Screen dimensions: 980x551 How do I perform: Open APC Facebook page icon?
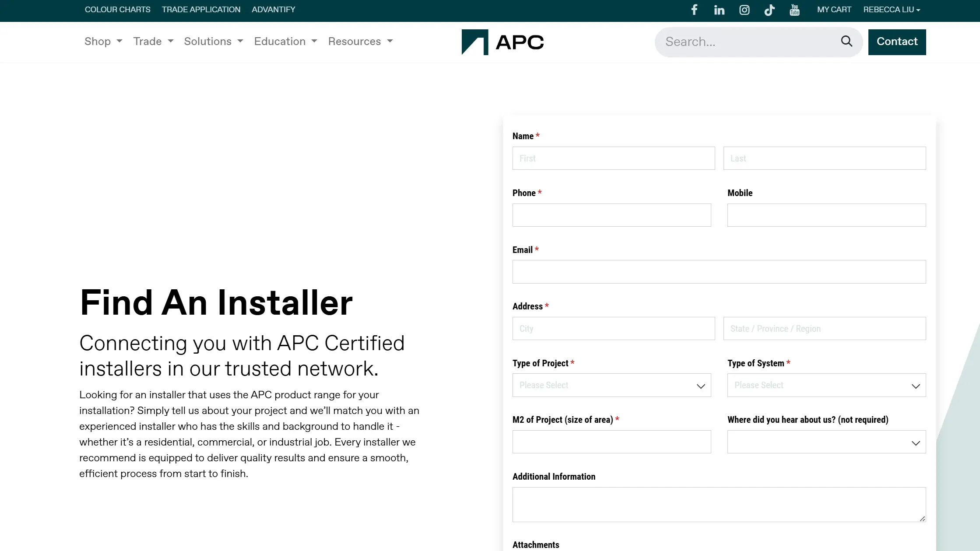click(694, 10)
